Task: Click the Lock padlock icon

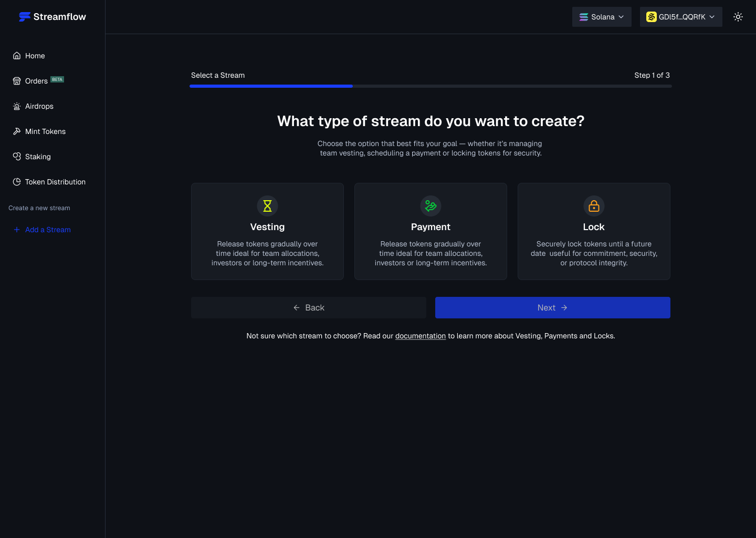Action: (594, 206)
